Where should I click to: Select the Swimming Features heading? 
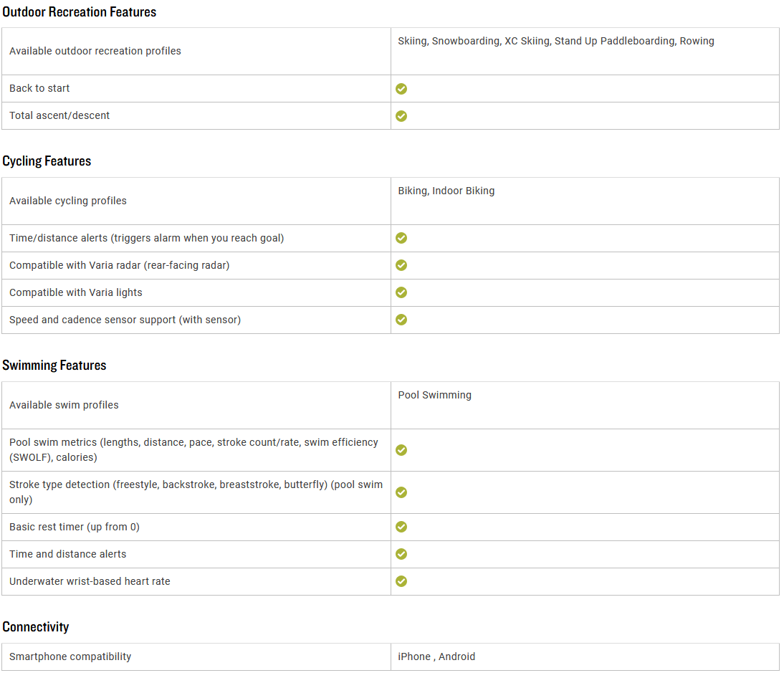54,366
